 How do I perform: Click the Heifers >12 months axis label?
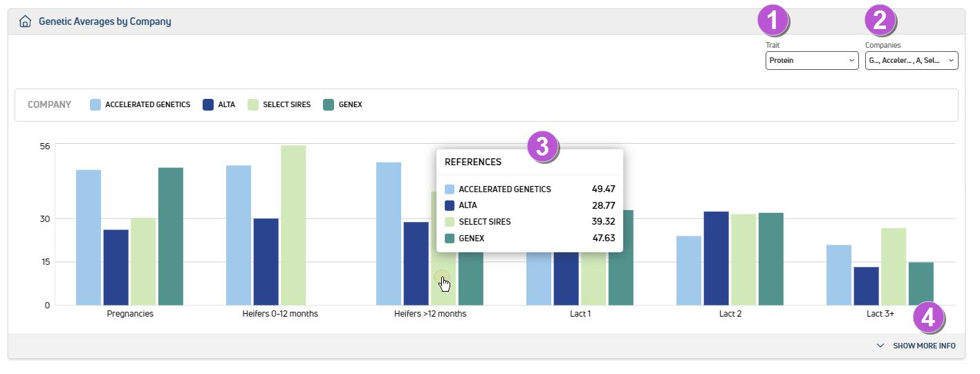[x=430, y=314]
